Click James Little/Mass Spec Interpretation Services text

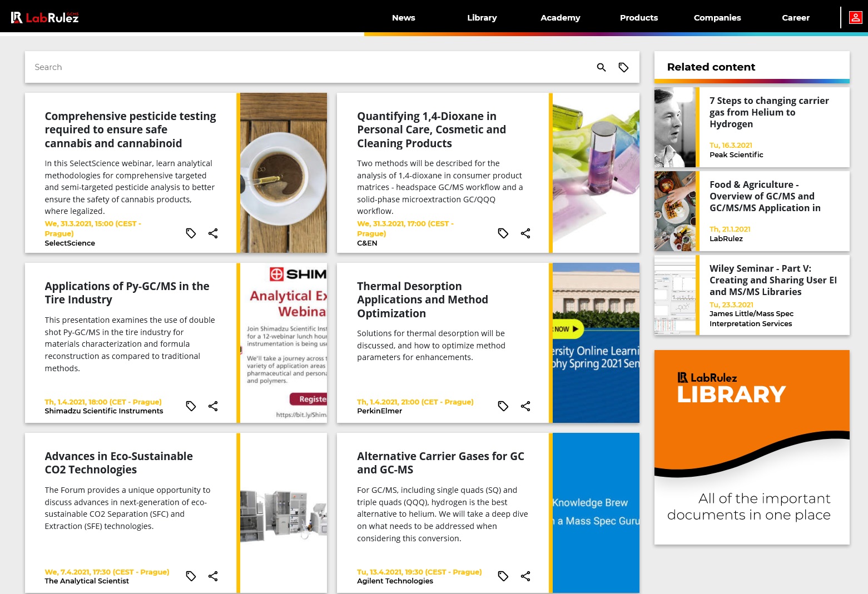751,319
